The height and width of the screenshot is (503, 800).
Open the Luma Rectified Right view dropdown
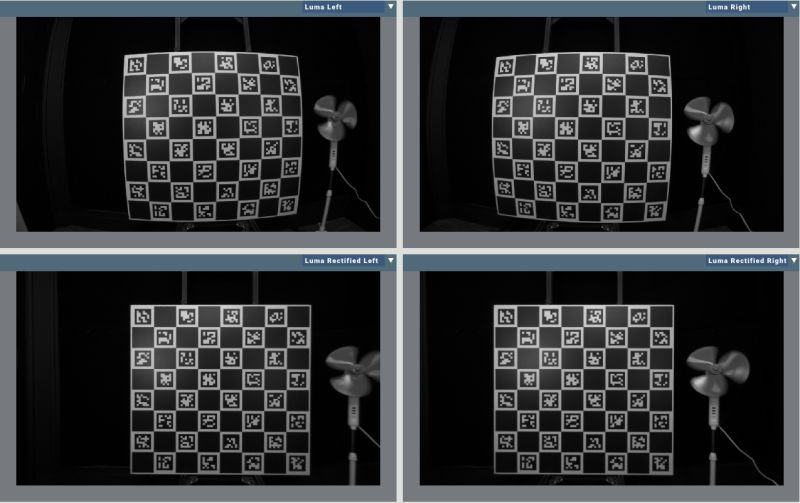[x=753, y=260]
